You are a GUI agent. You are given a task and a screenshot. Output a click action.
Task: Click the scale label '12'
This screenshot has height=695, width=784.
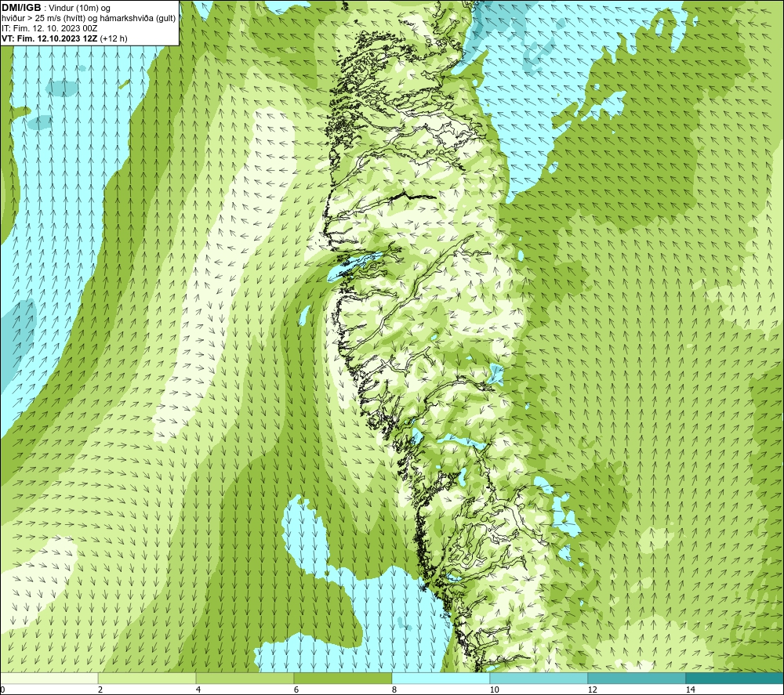tap(592, 690)
